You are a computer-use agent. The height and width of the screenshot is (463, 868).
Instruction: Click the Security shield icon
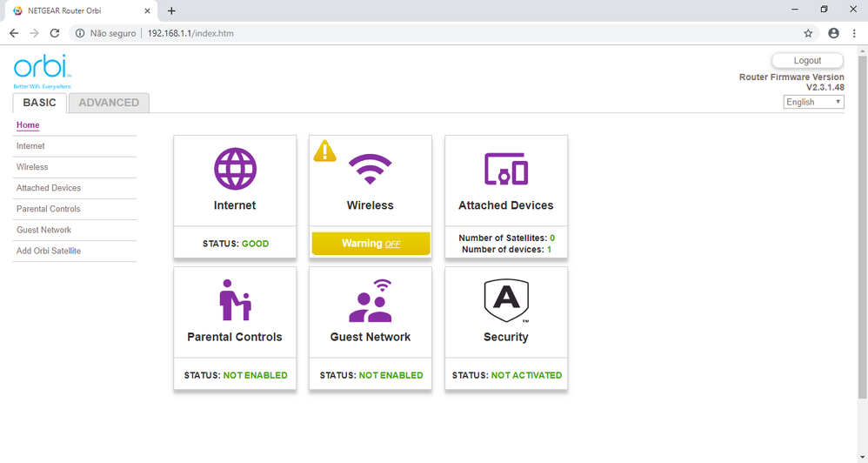[x=505, y=300]
